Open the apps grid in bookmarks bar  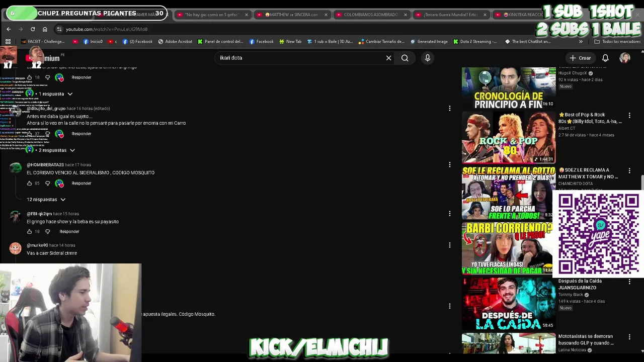pyautogui.click(x=8, y=42)
